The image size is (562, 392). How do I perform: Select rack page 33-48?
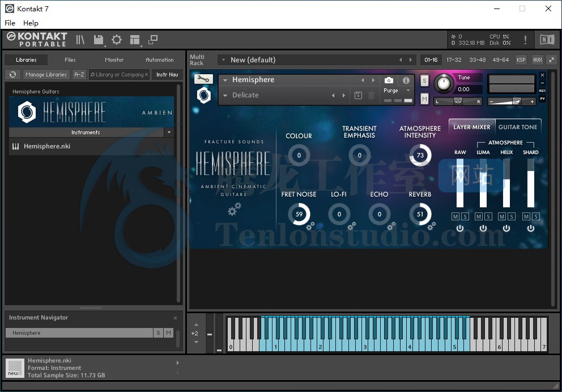click(478, 60)
